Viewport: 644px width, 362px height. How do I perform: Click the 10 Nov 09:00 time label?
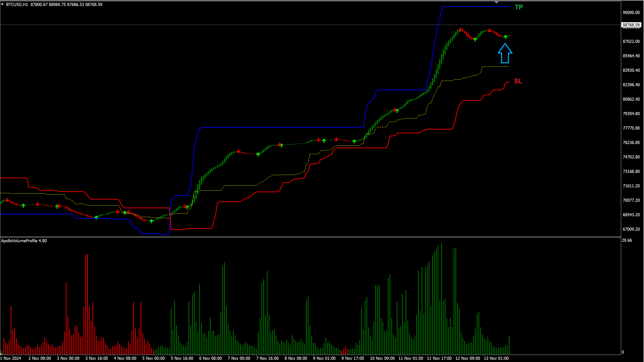point(382,358)
